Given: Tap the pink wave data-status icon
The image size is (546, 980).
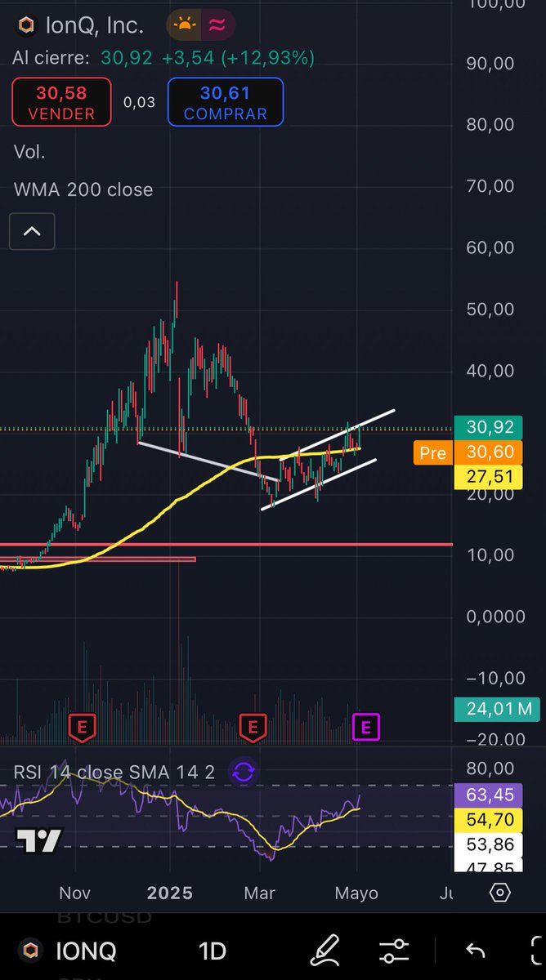Looking at the screenshot, I should (217, 25).
